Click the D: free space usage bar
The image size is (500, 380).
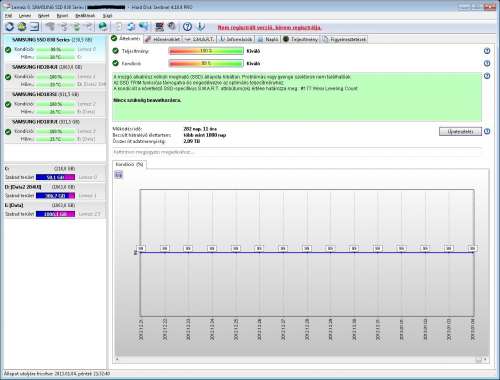coord(55,196)
